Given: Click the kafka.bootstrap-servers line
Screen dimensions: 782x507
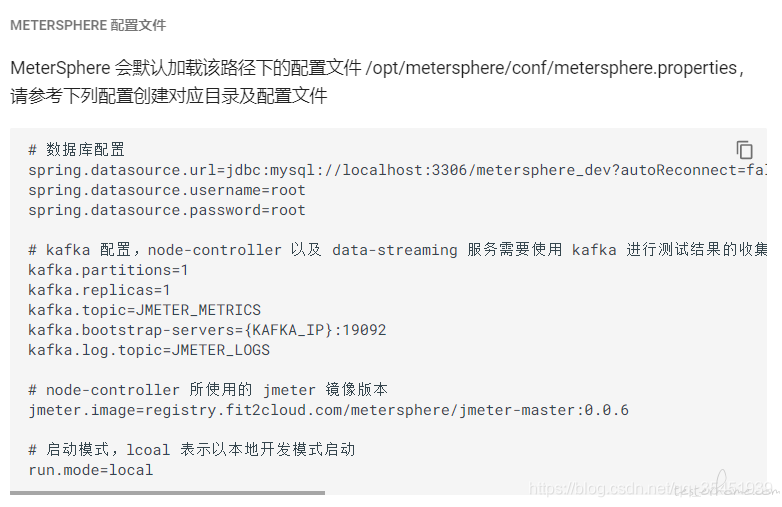Looking at the screenshot, I should coord(207,330).
